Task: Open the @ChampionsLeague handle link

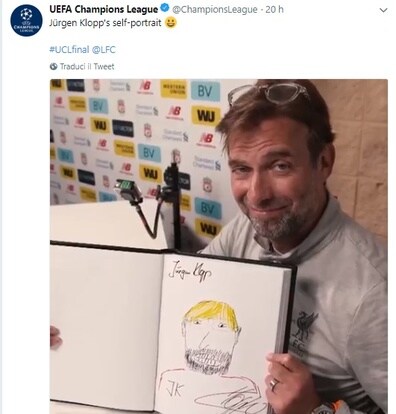Action: click(215, 10)
